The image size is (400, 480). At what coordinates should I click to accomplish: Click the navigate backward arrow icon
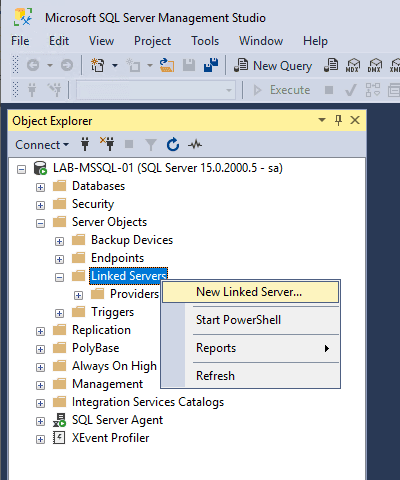33,65
